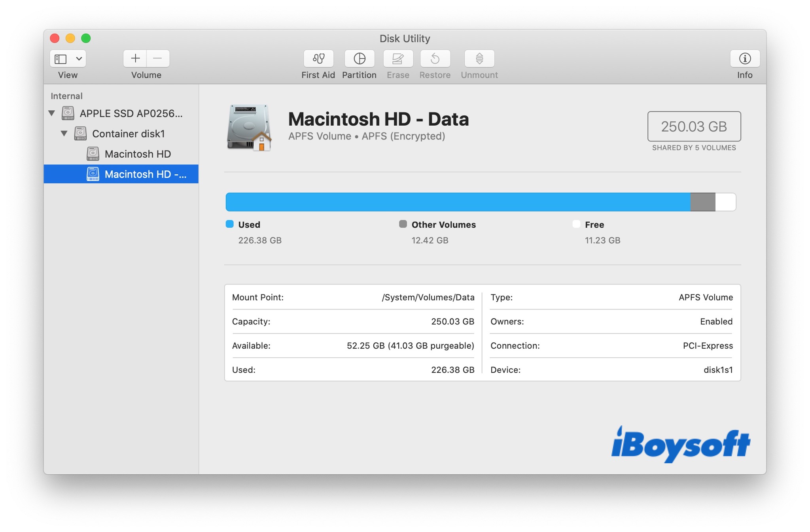Click the Free space legend marker
Image resolution: width=810 pixels, height=532 pixels.
tap(576, 224)
